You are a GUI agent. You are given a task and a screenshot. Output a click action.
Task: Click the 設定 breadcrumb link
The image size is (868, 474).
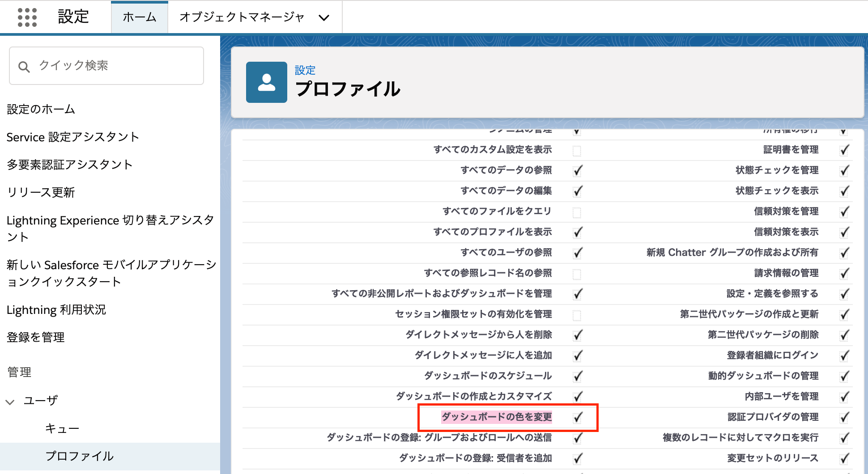305,70
